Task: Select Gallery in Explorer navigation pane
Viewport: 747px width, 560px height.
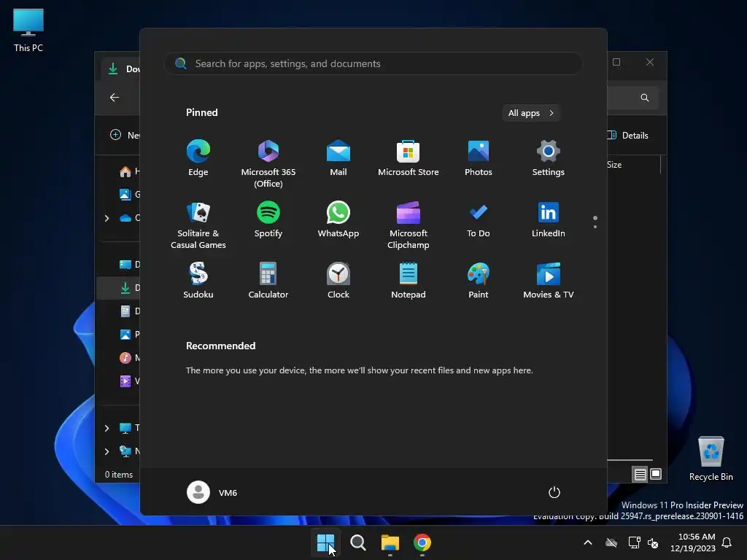Action: pos(128,194)
